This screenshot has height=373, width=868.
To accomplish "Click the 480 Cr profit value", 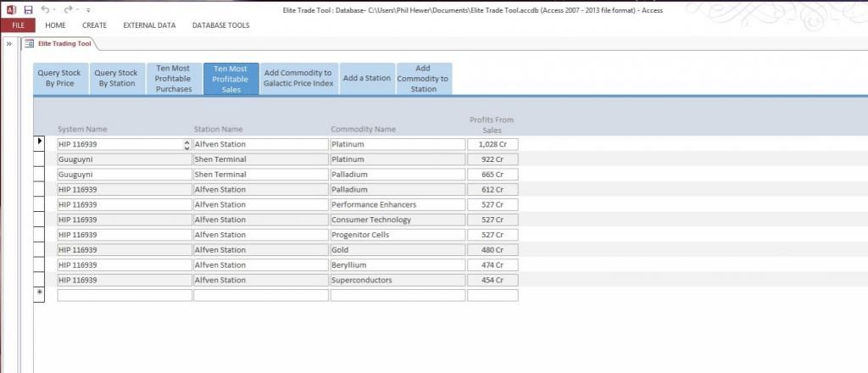I will coord(492,249).
